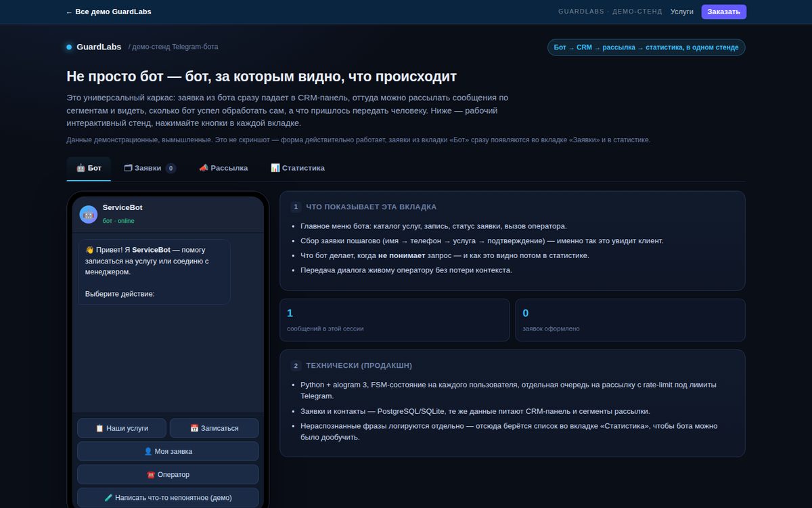
Task: Click the Сбор заявки пошагово bullet line
Action: coord(482,240)
